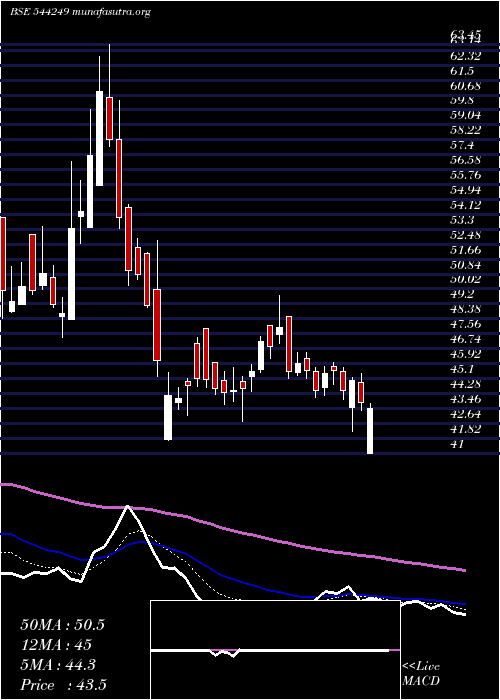Select the 47.56 price axis label
Screen dimensions: 500x700
click(466, 324)
